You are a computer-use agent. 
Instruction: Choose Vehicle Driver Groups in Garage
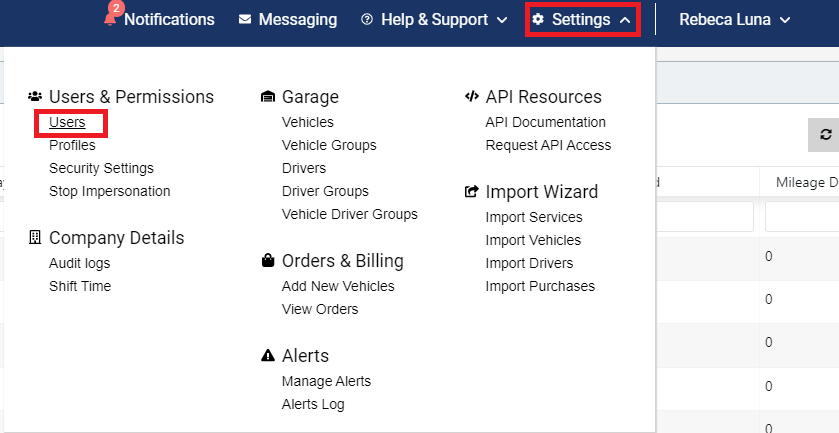coord(350,214)
